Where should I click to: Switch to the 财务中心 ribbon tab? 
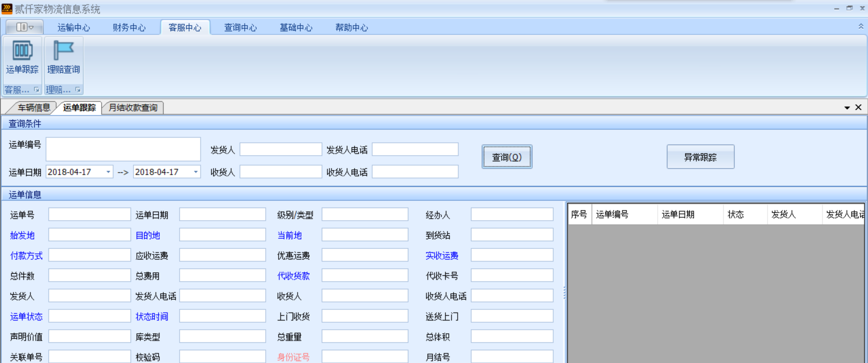[x=129, y=28]
